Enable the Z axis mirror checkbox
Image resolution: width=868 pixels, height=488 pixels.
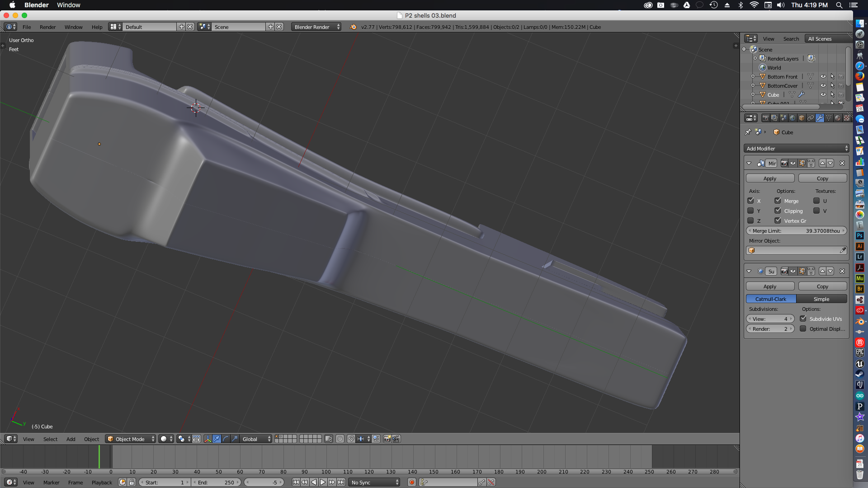750,221
